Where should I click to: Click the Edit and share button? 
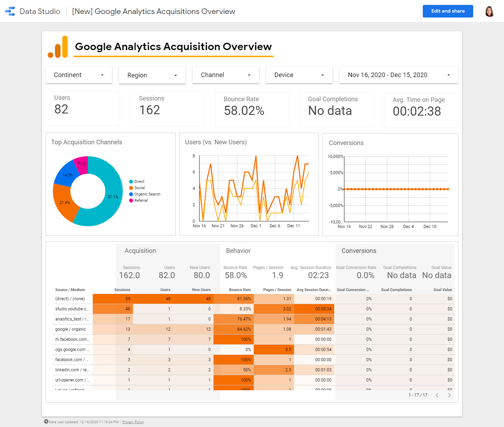pos(448,11)
